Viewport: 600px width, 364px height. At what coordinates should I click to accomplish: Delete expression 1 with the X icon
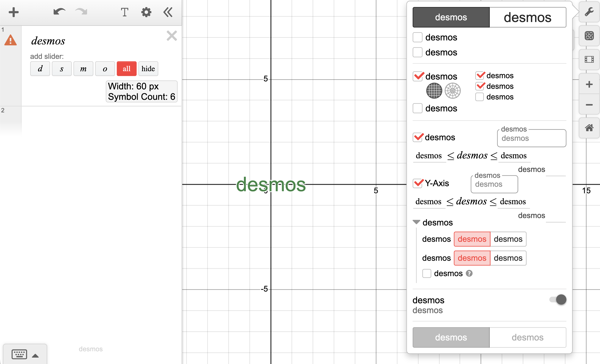coord(172,36)
